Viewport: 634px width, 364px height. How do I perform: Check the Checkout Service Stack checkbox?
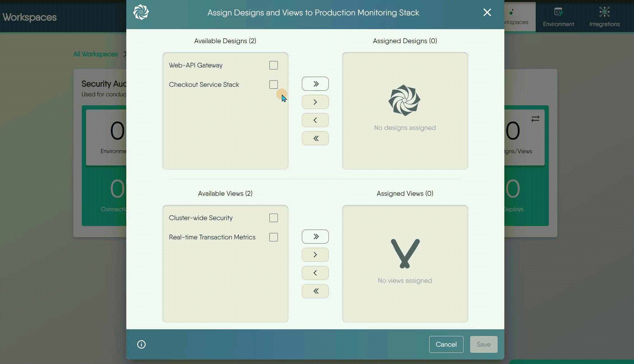(274, 84)
